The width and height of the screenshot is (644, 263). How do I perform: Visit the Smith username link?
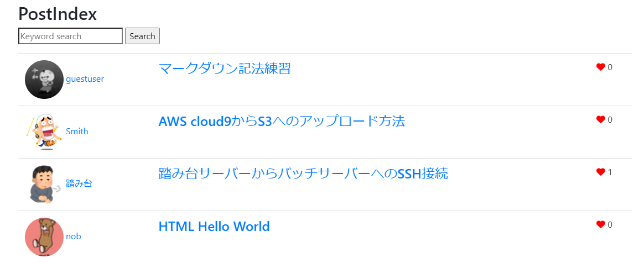pos(77,131)
